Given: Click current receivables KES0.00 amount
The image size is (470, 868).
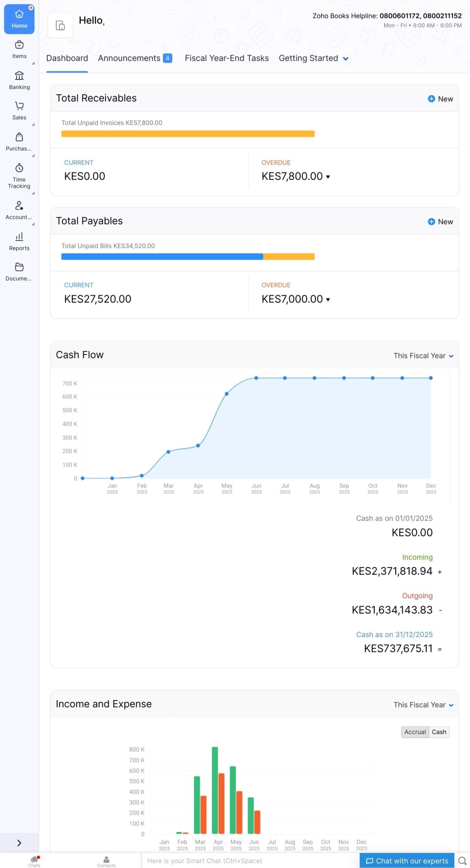Looking at the screenshot, I should pyautogui.click(x=85, y=176).
